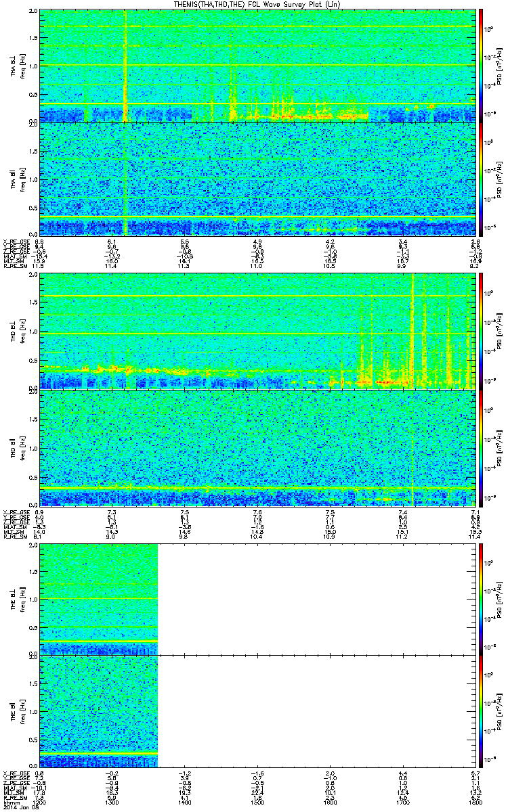Click the PSD nT²/Hz label beside THA BL

(x=499, y=66)
